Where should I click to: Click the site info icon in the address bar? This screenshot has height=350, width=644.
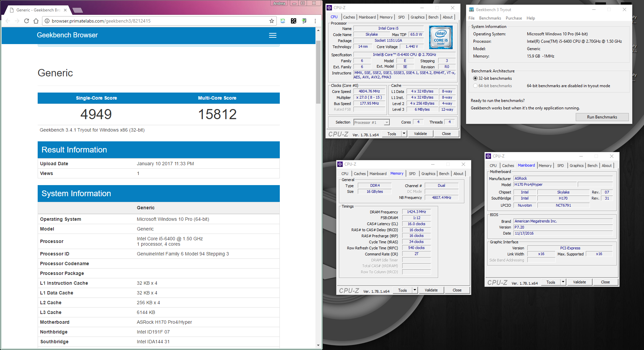point(47,21)
